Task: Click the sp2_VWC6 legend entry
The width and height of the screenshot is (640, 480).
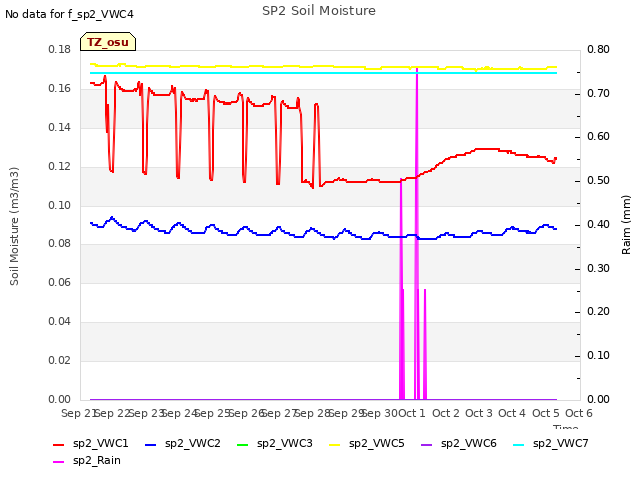Action: [459, 443]
